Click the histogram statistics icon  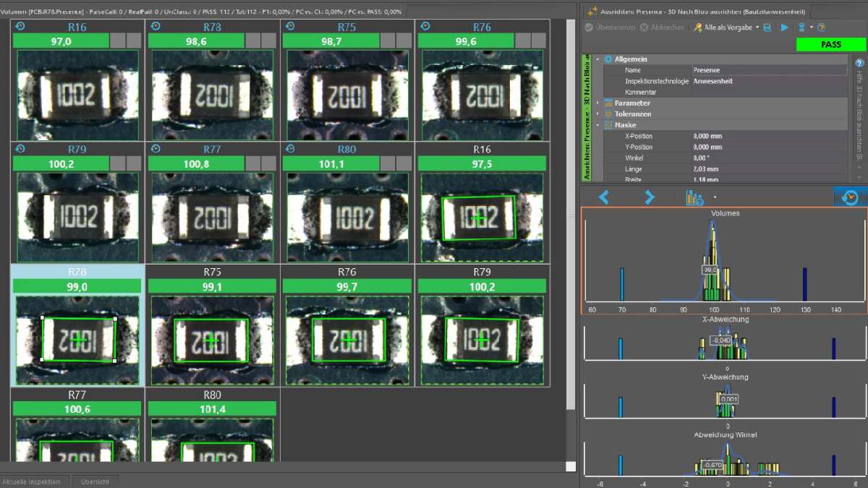tap(693, 198)
